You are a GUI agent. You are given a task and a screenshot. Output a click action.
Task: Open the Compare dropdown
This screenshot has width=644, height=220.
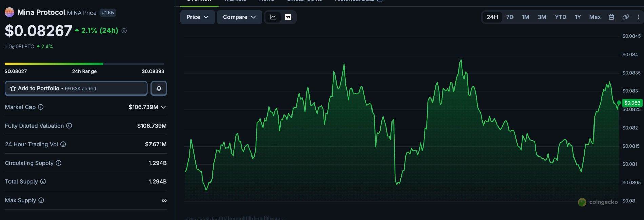coord(239,17)
